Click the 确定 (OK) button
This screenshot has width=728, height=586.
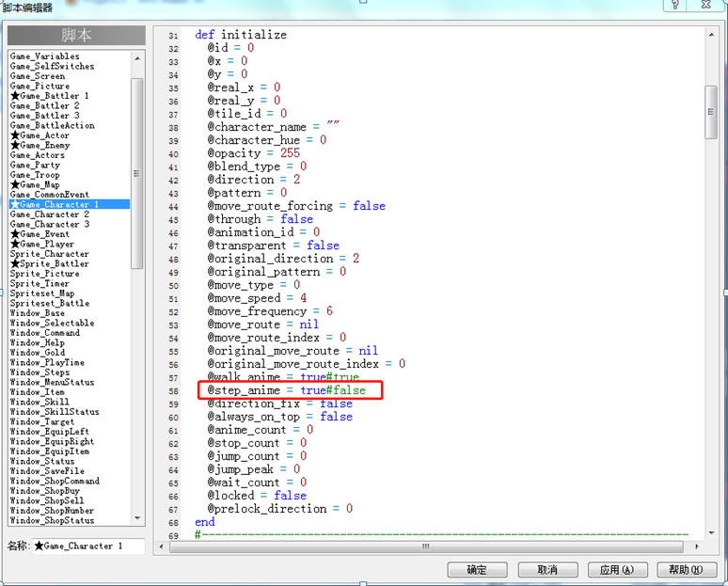point(477,570)
